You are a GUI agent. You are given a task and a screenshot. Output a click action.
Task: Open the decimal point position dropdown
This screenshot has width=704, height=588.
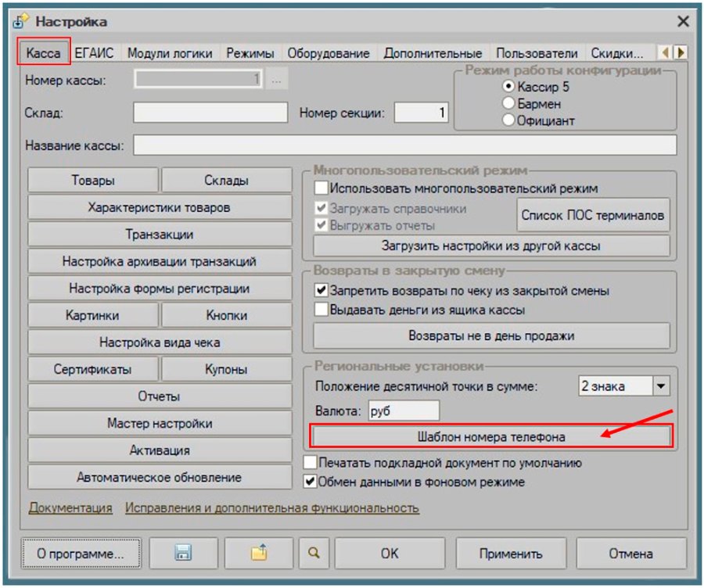click(661, 386)
